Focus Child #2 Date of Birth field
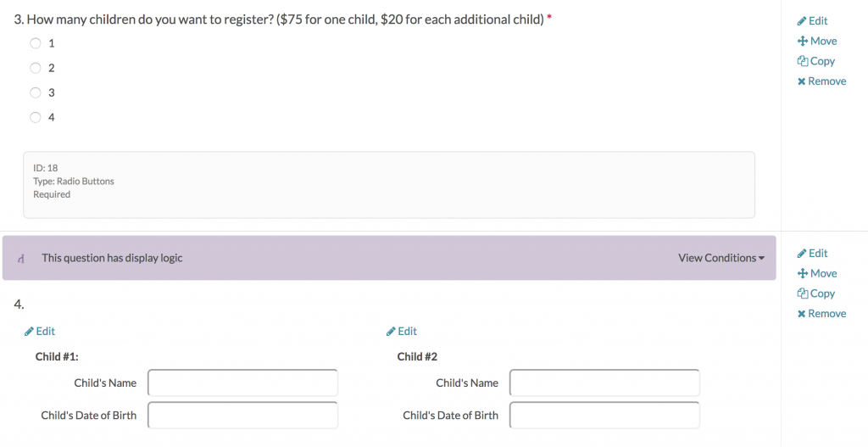Screen dimensions: 868x447 click(x=604, y=416)
